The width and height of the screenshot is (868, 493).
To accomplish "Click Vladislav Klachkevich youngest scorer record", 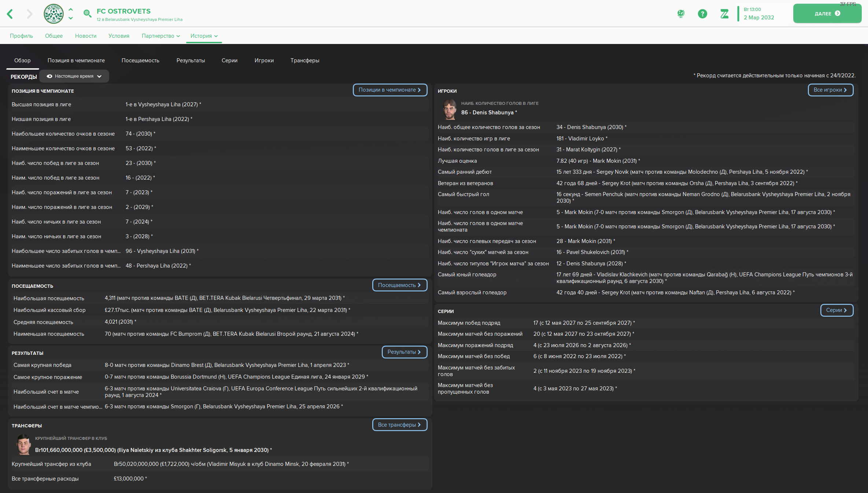I will (704, 278).
